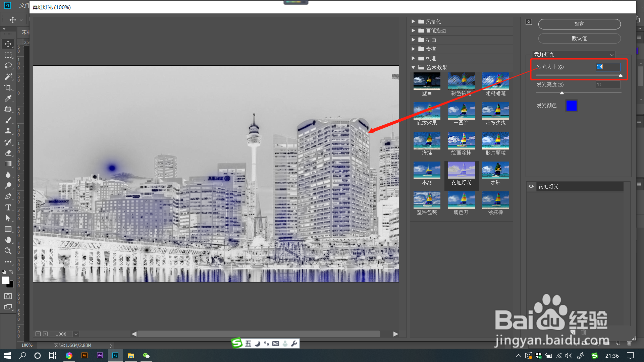644x362 pixels.
Task: Choose the 水彩 filter thumbnail
Action: pyautogui.click(x=495, y=171)
